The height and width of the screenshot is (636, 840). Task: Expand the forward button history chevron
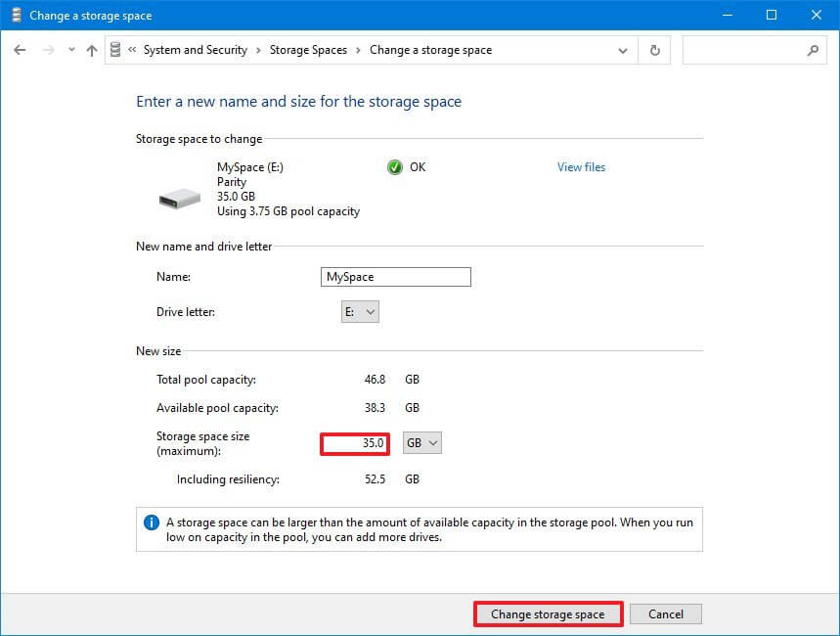pyautogui.click(x=68, y=50)
